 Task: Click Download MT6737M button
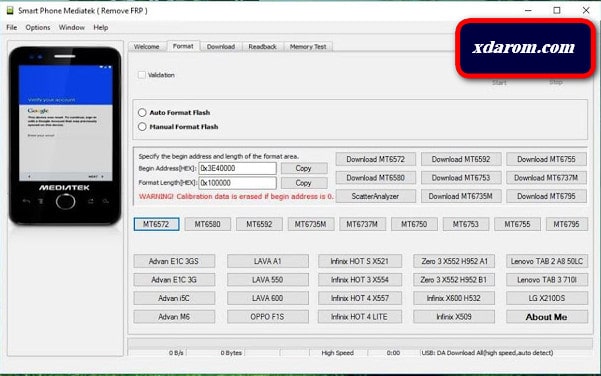point(546,178)
